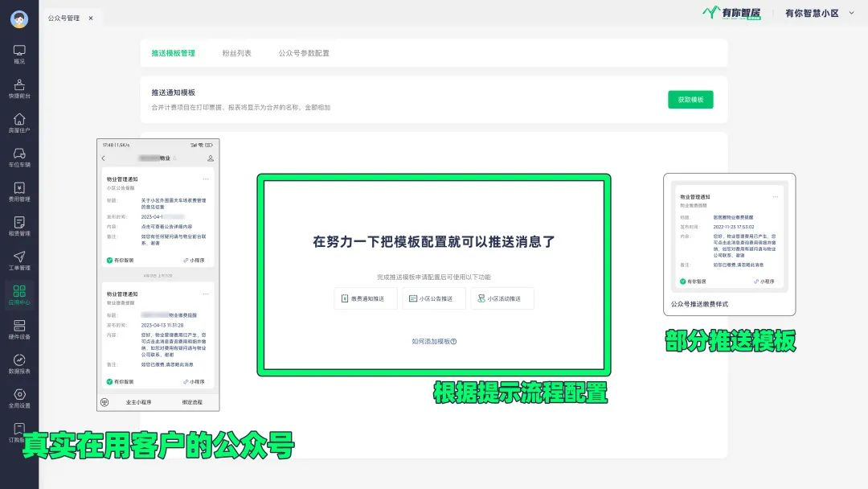Select the 推送模板管理 tab
The height and width of the screenshot is (489, 868).
[x=174, y=53]
